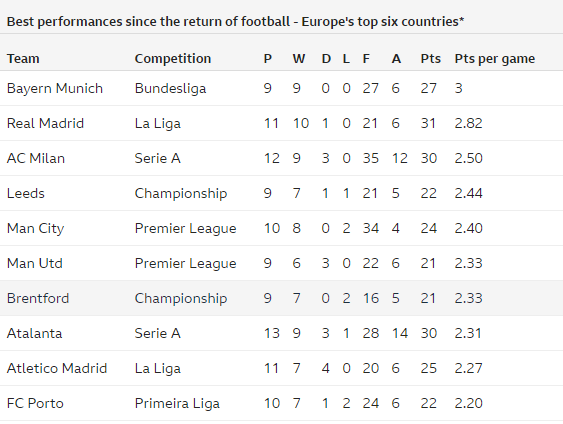This screenshot has width=563, height=424.
Task: Select the Man City team cell
Action: point(35,228)
